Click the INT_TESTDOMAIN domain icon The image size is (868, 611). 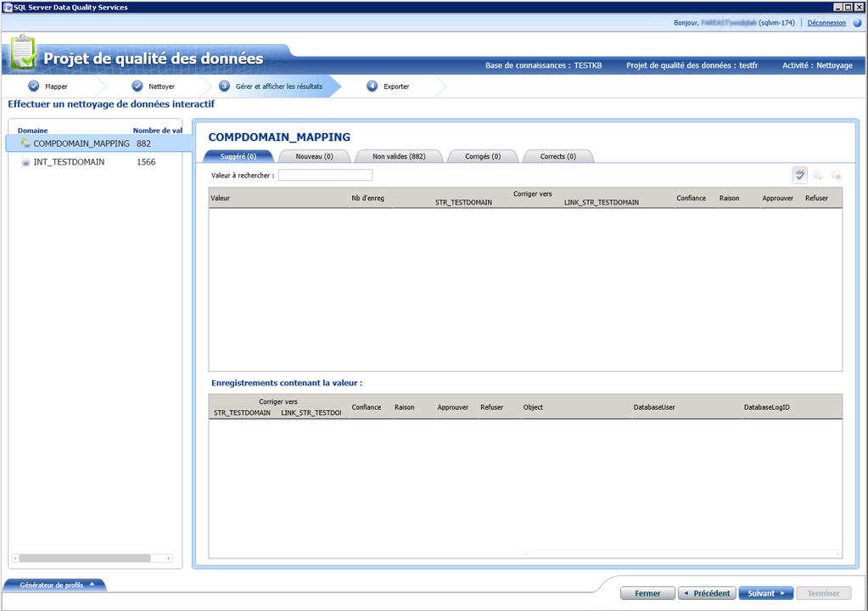tap(25, 162)
